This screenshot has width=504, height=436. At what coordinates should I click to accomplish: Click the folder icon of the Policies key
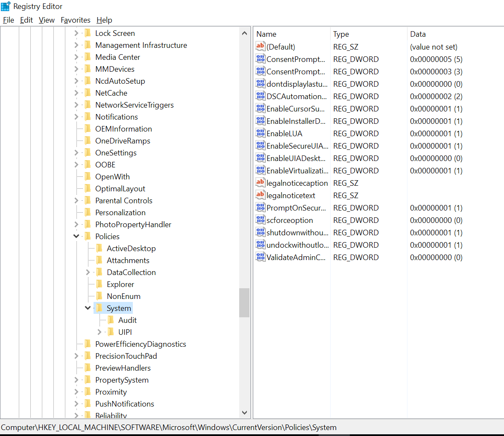pyautogui.click(x=88, y=236)
